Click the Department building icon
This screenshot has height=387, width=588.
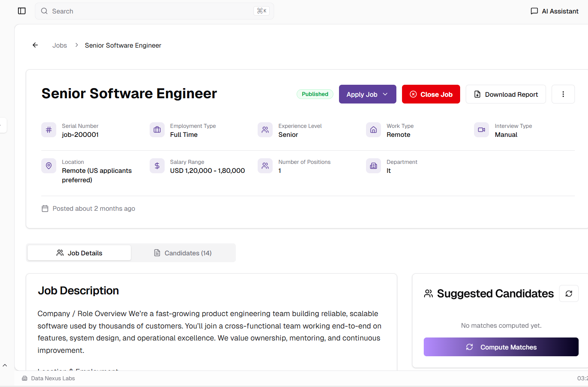(x=373, y=166)
